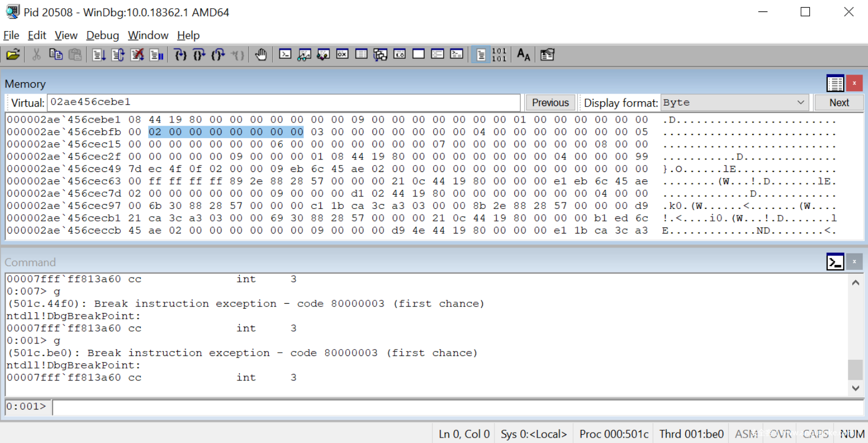Open the Scratch Pad window from toolbar
Screen dimensions: 868x443
418,54
